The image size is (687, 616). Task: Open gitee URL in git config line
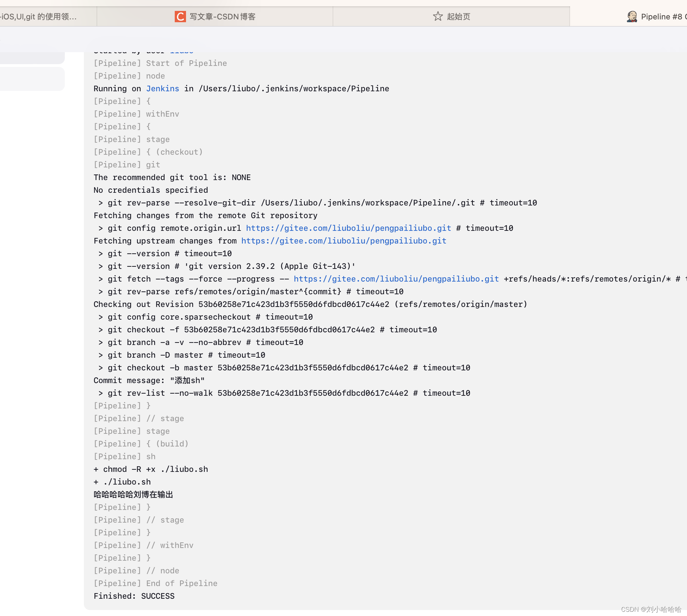[x=348, y=228]
